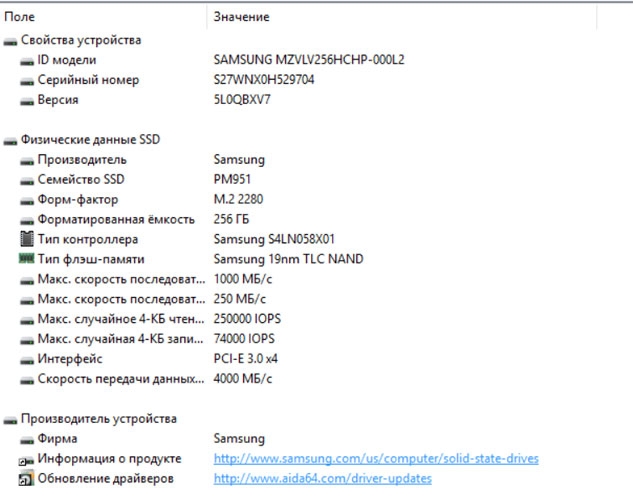Select the 'Тип флэш-памяти' field label

click(x=91, y=259)
